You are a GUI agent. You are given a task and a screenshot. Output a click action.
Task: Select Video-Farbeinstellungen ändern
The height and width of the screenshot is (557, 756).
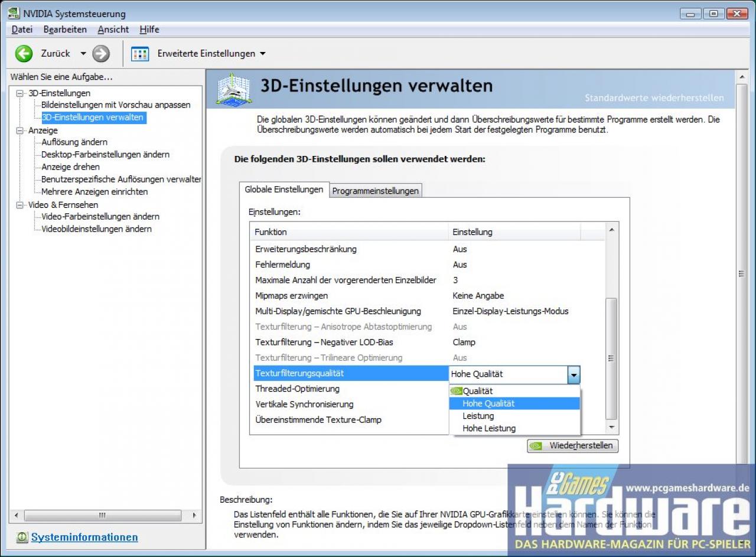100,217
